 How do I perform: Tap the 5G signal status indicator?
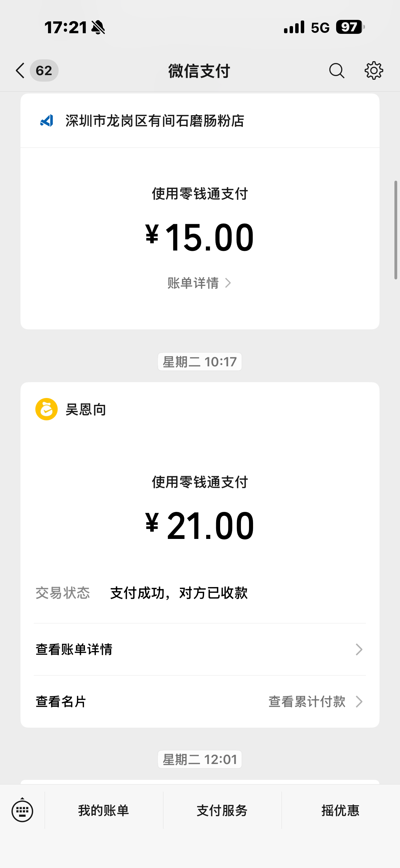pos(320,28)
